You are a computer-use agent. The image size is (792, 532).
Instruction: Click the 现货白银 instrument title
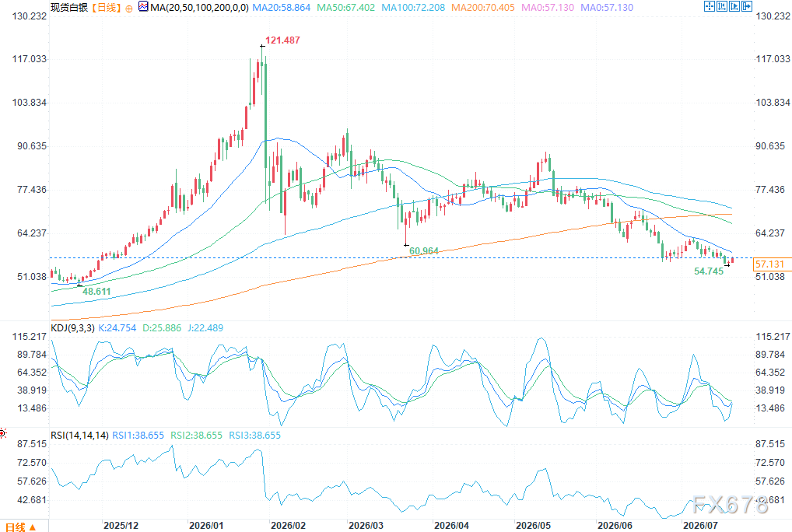coord(69,8)
